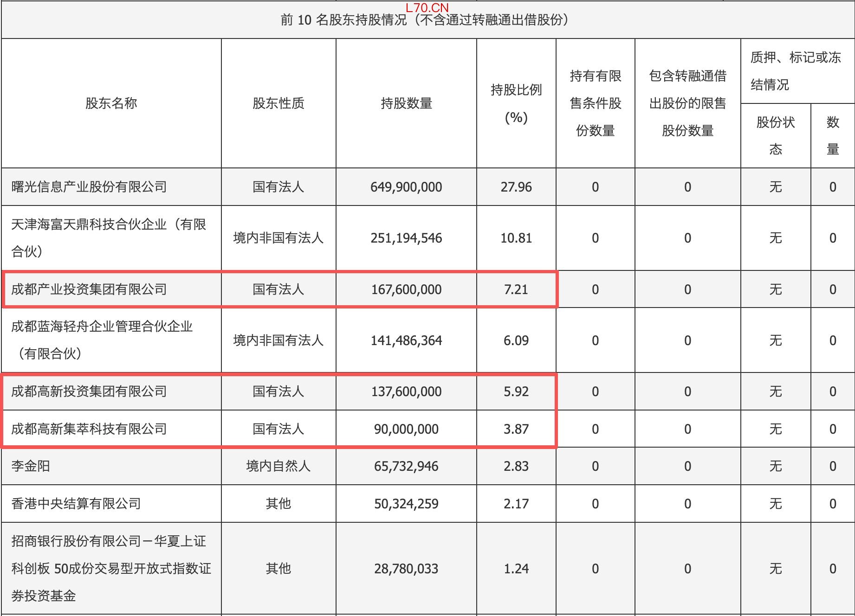Click the percentage 2.17
The width and height of the screenshot is (855, 616).
click(x=516, y=504)
